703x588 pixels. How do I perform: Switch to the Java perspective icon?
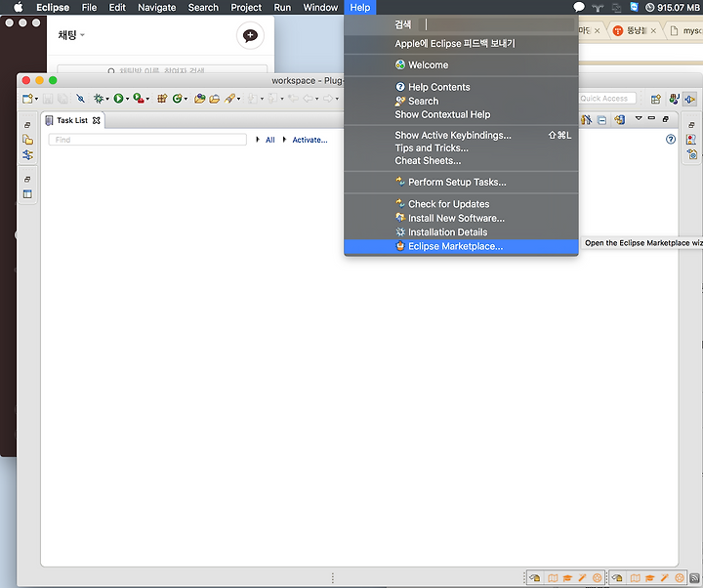tap(674, 99)
